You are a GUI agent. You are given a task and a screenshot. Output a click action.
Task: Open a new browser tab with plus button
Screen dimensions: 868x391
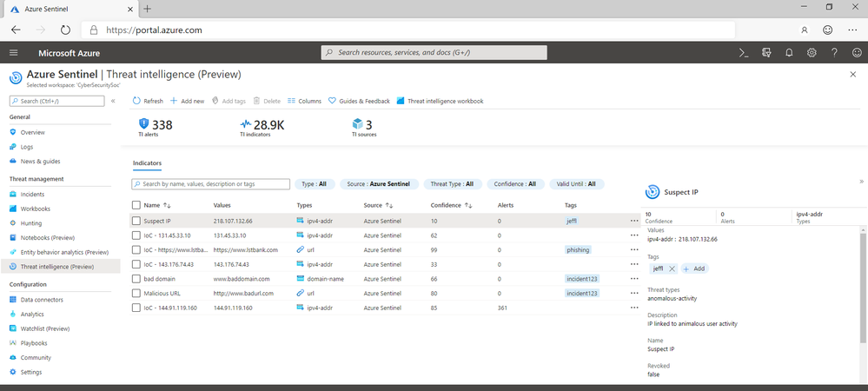click(147, 9)
